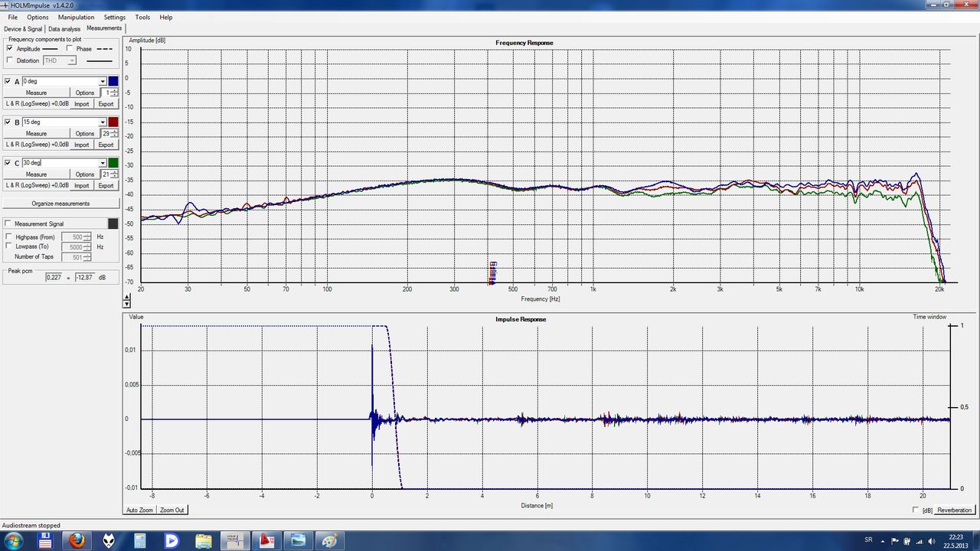980x551 pixels.
Task: Click the blue color swatch for measurement A
Action: 113,81
